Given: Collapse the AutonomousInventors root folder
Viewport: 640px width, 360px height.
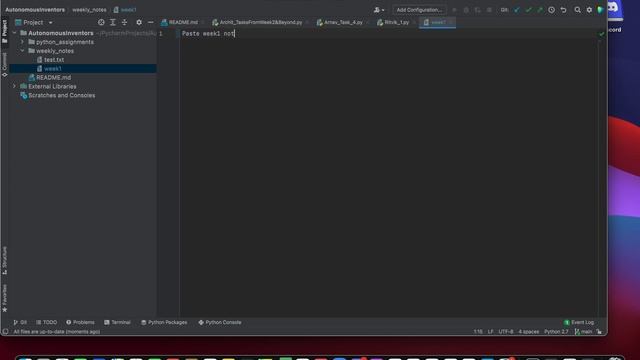Looking at the screenshot, I should coord(15,33).
